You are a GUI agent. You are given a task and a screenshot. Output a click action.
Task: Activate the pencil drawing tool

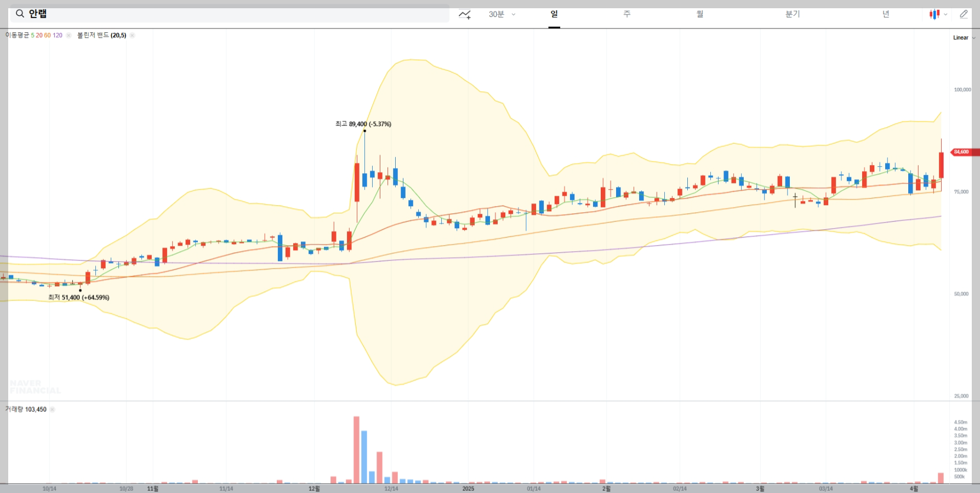coord(964,14)
